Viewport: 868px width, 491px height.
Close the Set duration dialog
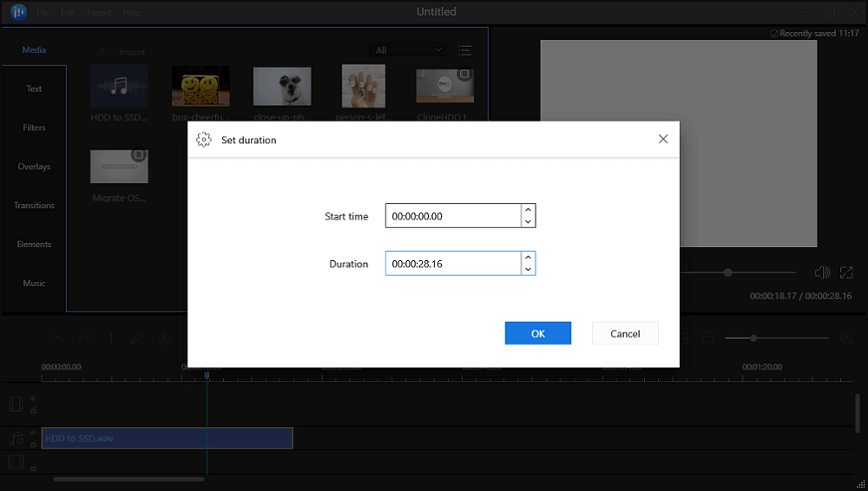[x=663, y=139]
